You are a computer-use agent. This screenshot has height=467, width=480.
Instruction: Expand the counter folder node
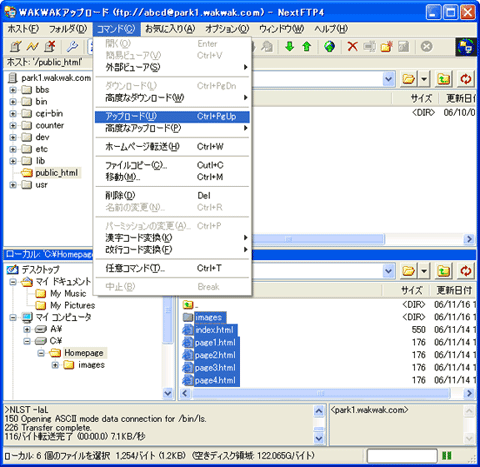(13, 126)
